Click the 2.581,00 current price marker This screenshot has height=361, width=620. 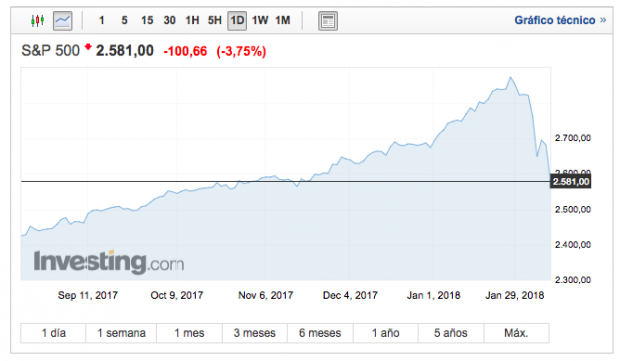[571, 181]
